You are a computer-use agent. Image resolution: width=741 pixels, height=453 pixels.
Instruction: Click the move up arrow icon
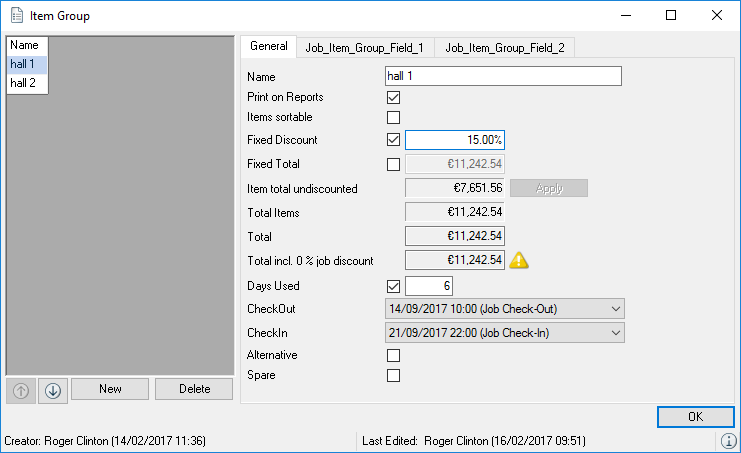click(x=20, y=390)
